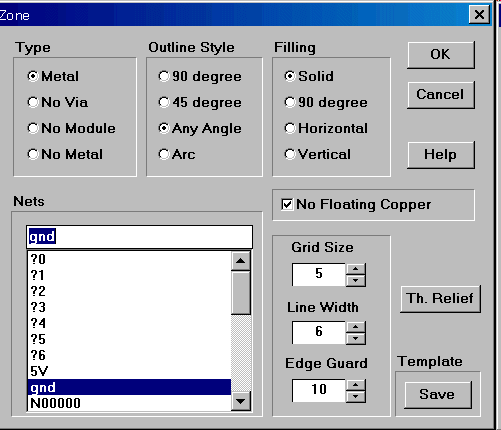Open Help for the Zone dialog
This screenshot has width=501, height=430.
click(441, 155)
